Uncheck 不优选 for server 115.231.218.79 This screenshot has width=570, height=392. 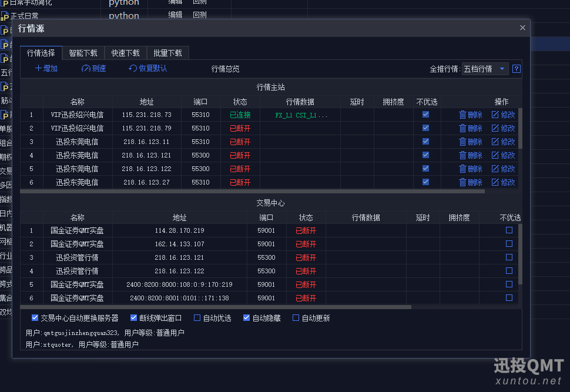point(425,128)
